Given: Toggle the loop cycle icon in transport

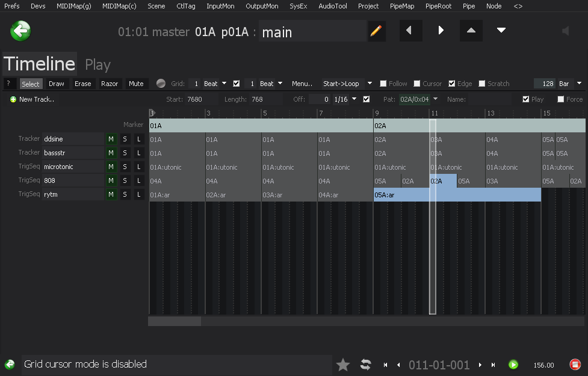Looking at the screenshot, I should (x=365, y=365).
